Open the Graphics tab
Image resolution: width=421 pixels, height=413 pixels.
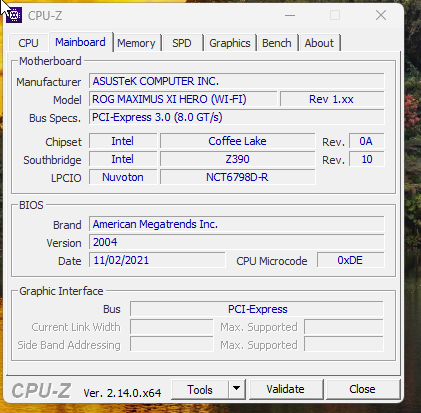[x=230, y=43]
